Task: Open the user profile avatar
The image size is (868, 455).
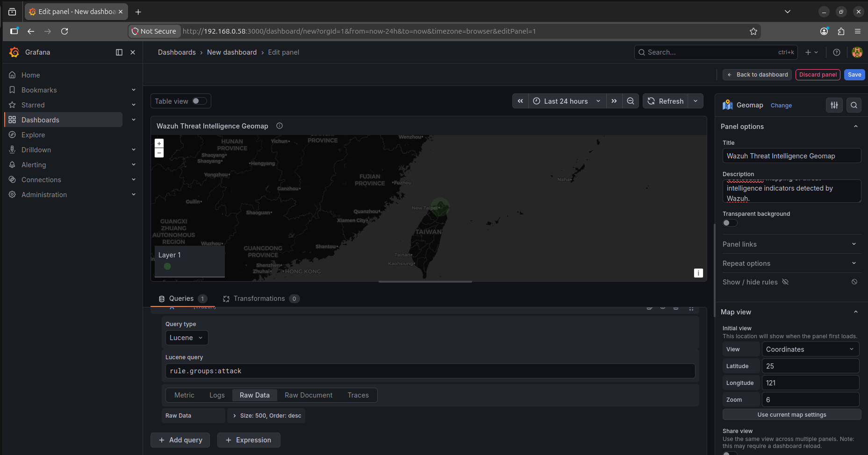Action: [857, 52]
